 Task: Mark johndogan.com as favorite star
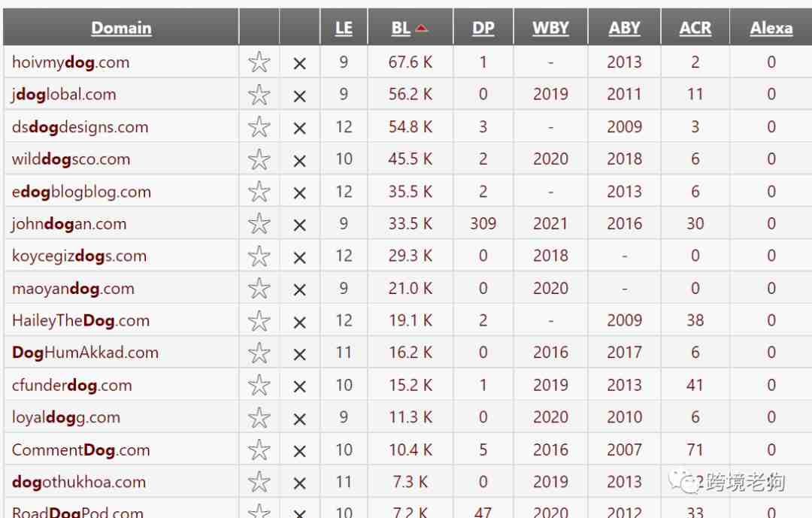click(x=259, y=224)
